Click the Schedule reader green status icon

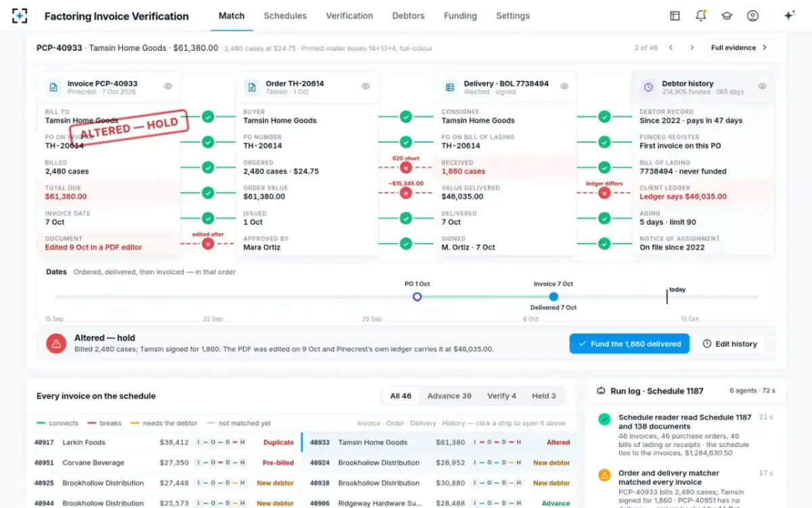pos(604,419)
